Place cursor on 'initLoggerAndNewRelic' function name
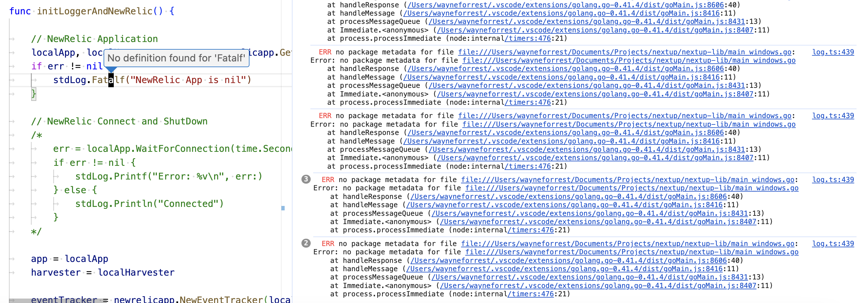 pyautogui.click(x=95, y=11)
